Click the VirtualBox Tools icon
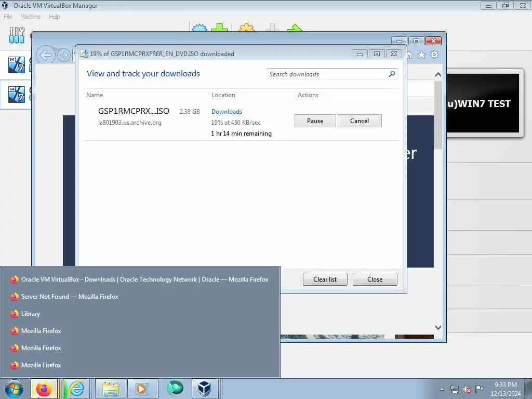Screen dimensions: 532x399 point(17,35)
